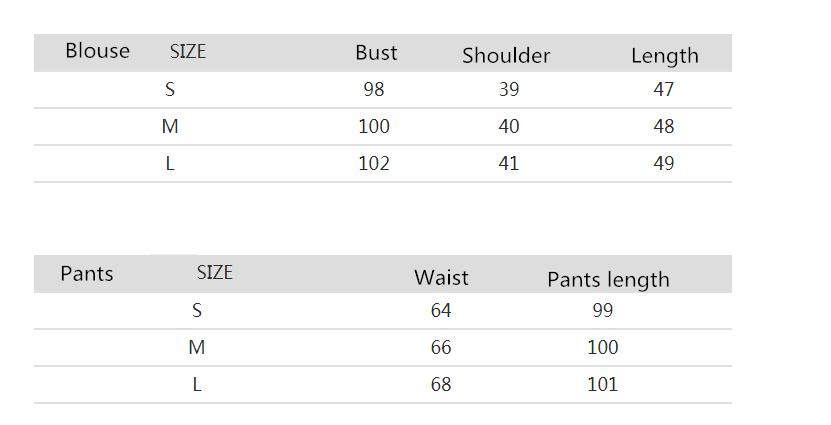Click pants length value 99
Image resolution: width=831 pixels, height=425 pixels.
(602, 311)
